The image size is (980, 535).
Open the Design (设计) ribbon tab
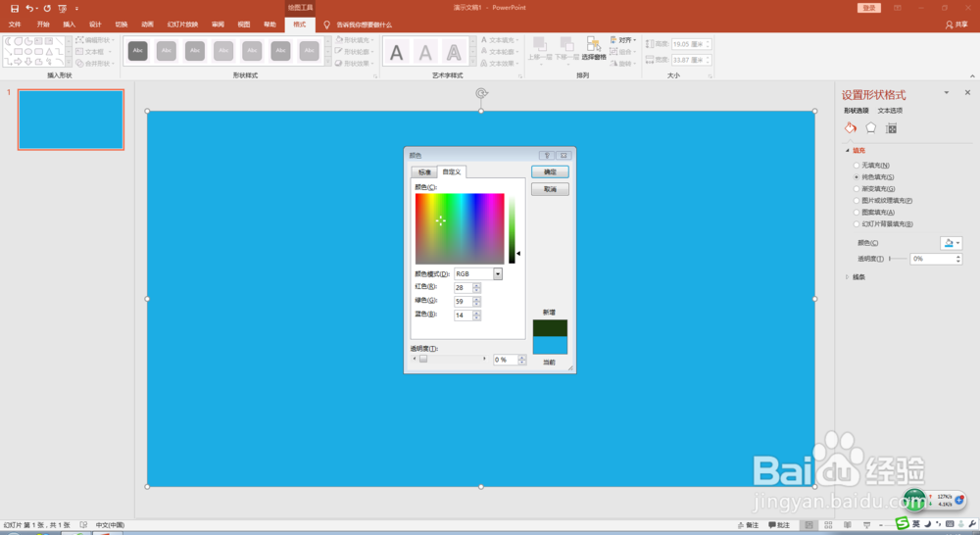coord(95,24)
